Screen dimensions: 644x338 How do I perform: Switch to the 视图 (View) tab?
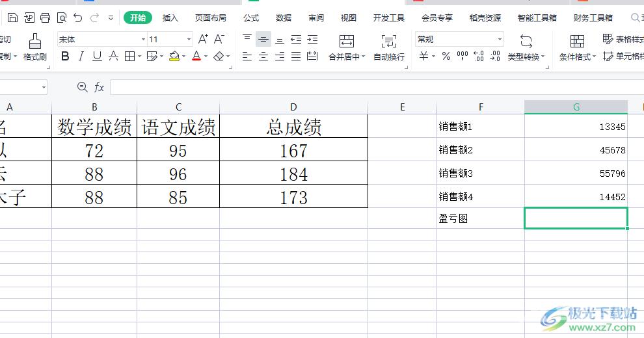point(348,18)
